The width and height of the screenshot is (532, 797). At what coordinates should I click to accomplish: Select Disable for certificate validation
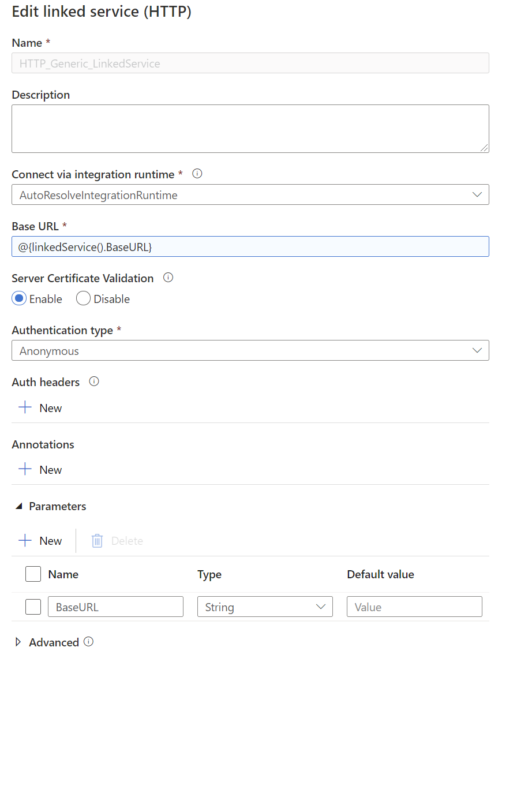click(84, 298)
